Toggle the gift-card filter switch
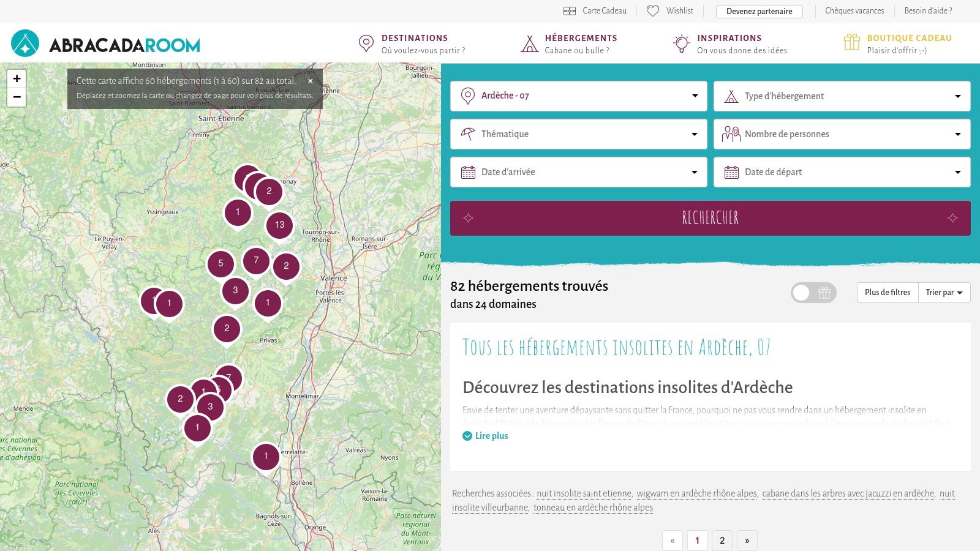This screenshot has height=551, width=980. point(813,293)
